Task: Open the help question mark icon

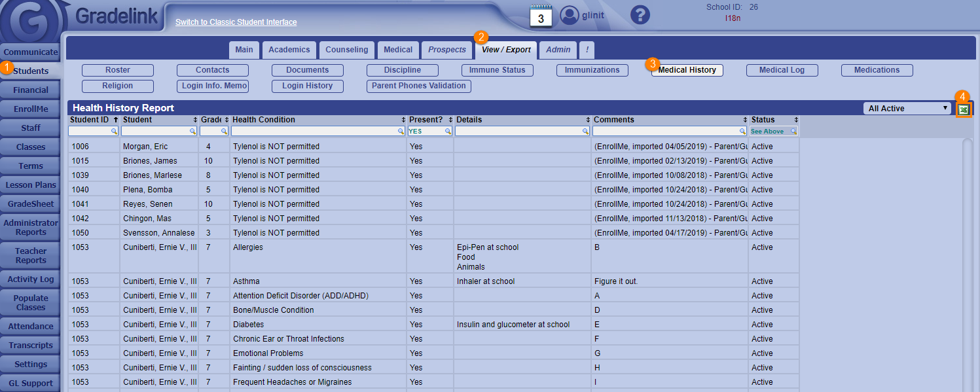Action: [x=640, y=15]
